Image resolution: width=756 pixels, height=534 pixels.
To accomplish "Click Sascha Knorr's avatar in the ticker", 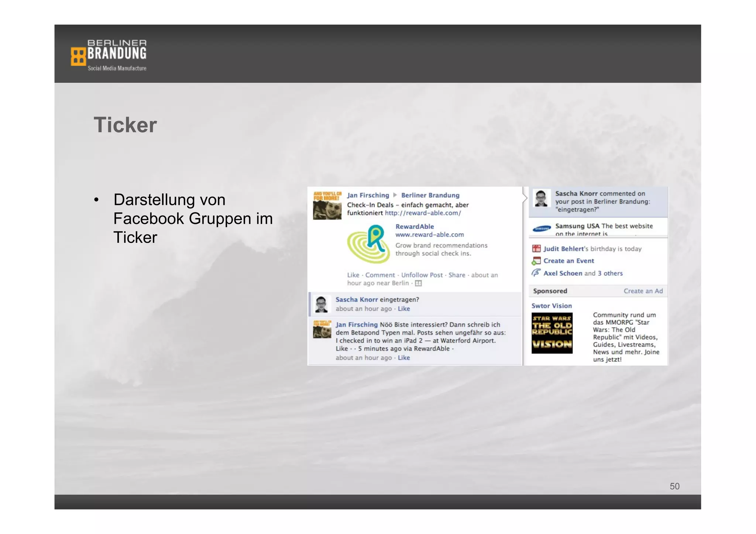I will [541, 198].
